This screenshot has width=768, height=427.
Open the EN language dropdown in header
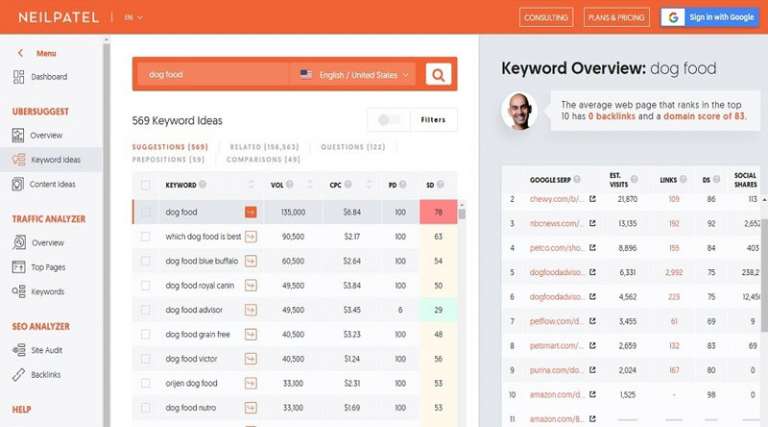tap(133, 18)
